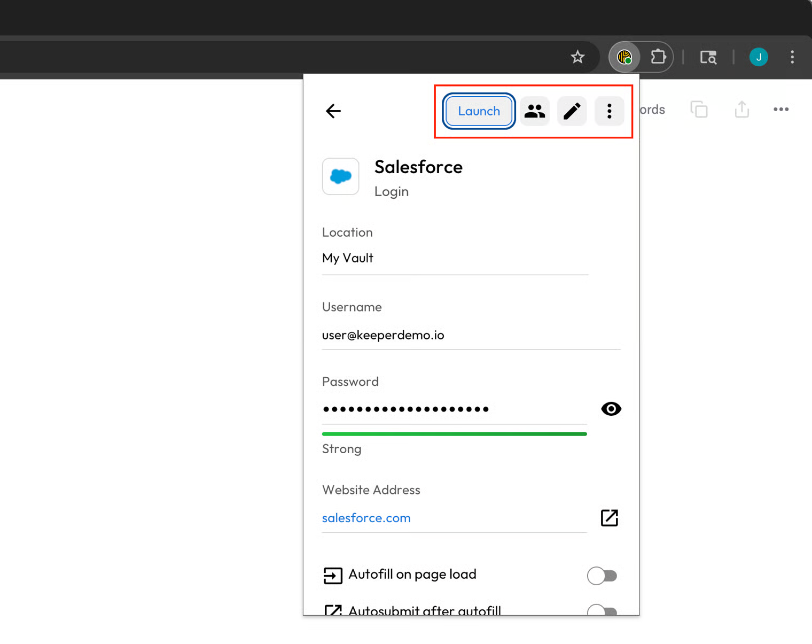This screenshot has width=812, height=644.
Task: Bookmark this page with star icon
Action: click(x=577, y=57)
